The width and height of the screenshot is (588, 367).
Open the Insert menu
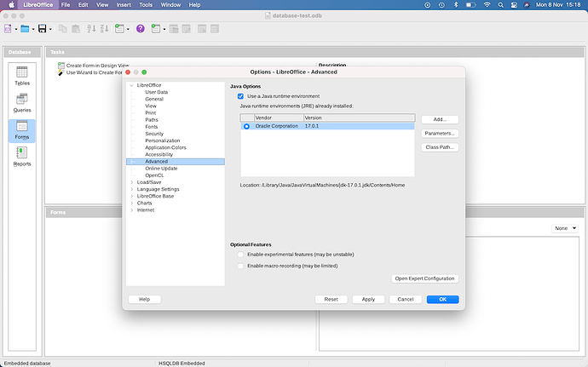(124, 5)
